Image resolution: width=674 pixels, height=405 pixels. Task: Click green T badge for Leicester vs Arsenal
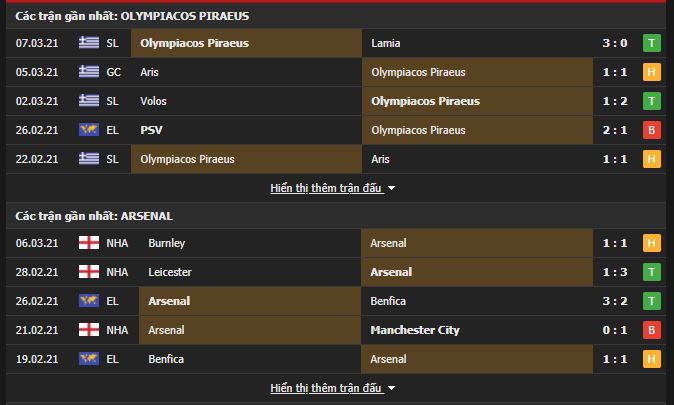(652, 272)
